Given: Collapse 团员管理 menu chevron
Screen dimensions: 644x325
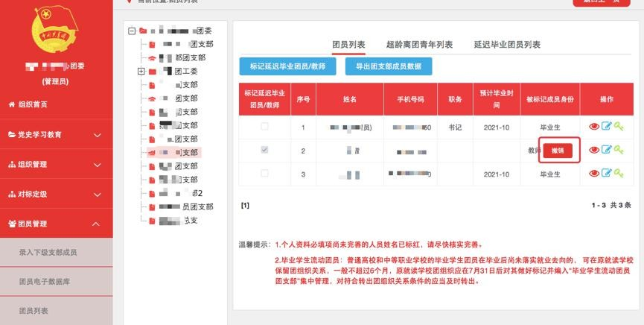Looking at the screenshot, I should tap(96, 224).
